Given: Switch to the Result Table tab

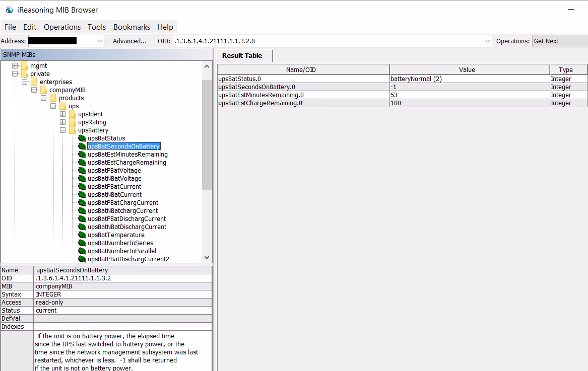Looking at the screenshot, I should 242,56.
